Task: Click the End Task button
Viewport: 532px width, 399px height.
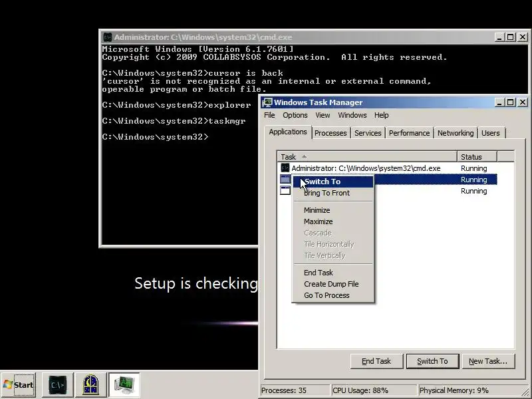Action: coord(376,361)
